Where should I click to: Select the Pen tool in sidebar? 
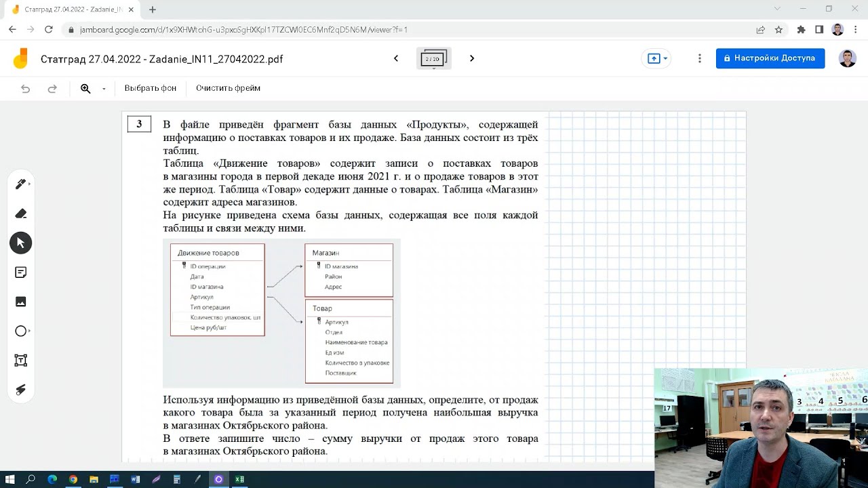click(x=20, y=184)
